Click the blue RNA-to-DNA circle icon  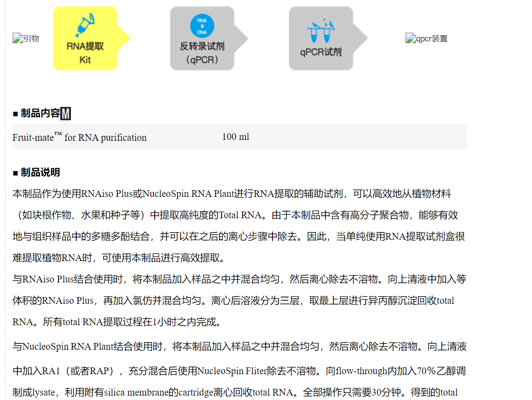point(202,25)
